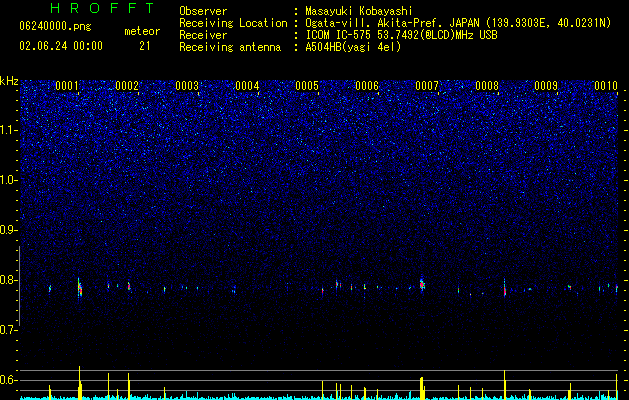Click the 0010 time marker

point(606,86)
